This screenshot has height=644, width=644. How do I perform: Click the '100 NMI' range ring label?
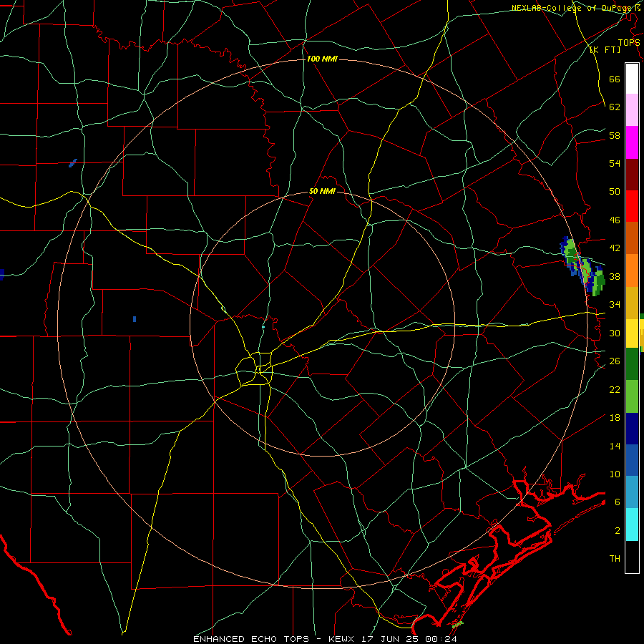tap(322, 59)
